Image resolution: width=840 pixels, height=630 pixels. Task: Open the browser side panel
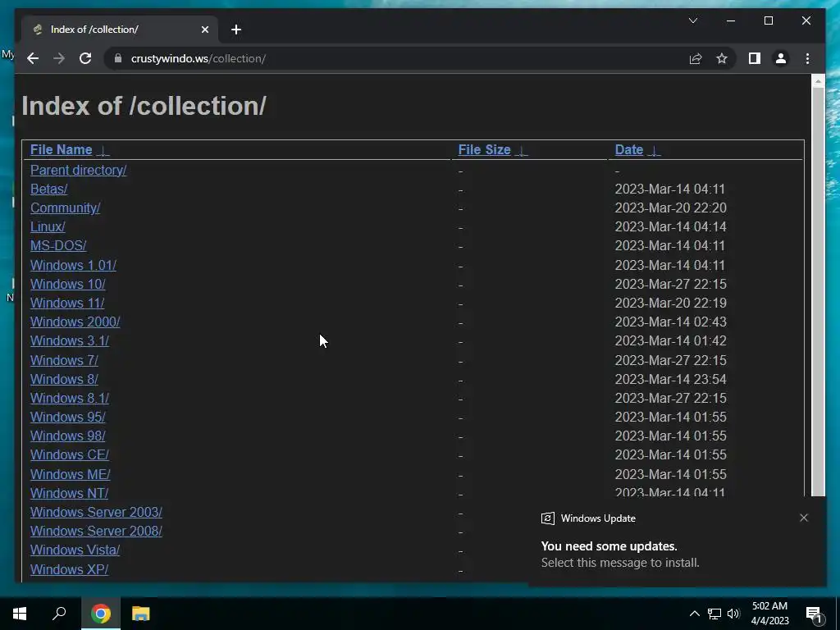click(755, 58)
